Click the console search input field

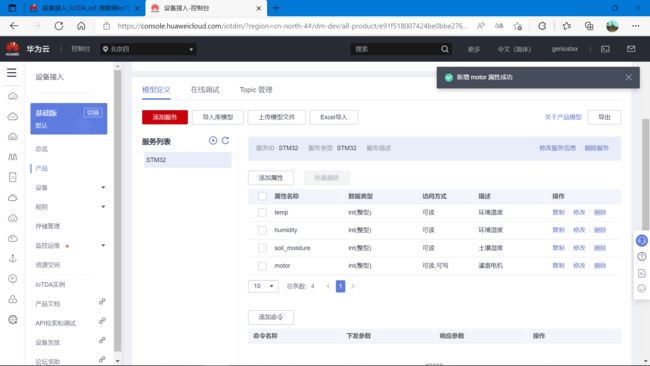pyautogui.click(x=395, y=49)
